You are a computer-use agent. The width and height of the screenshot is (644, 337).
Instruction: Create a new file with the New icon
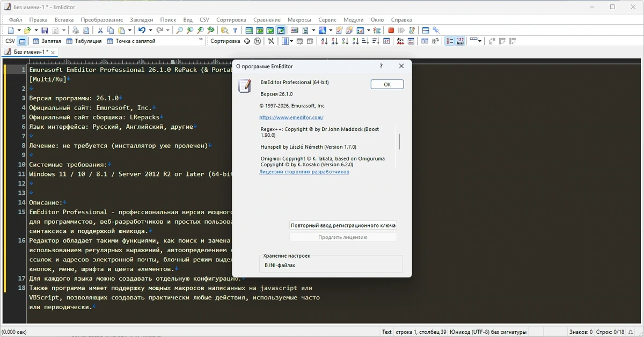[11, 31]
